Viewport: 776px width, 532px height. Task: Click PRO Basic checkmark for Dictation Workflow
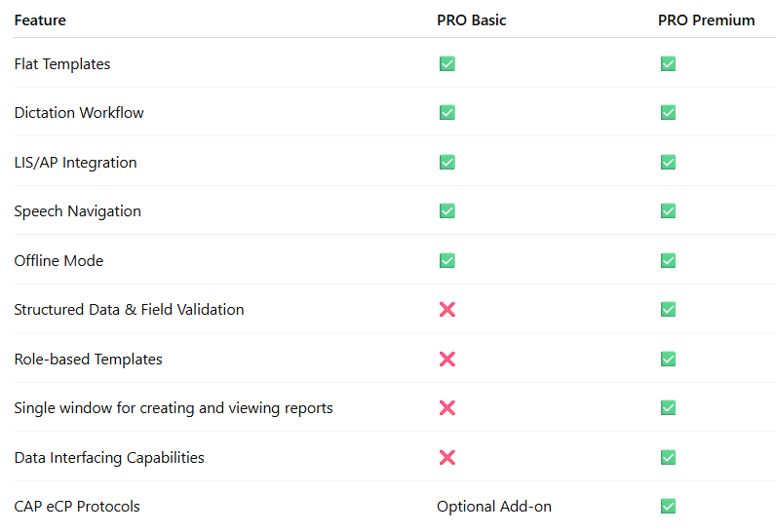(446, 113)
